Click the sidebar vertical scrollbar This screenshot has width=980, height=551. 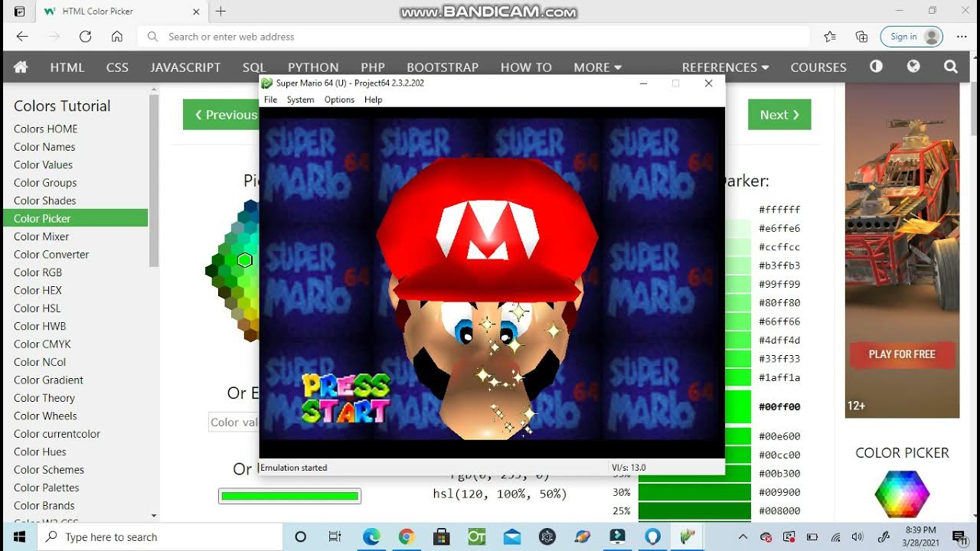tap(154, 181)
